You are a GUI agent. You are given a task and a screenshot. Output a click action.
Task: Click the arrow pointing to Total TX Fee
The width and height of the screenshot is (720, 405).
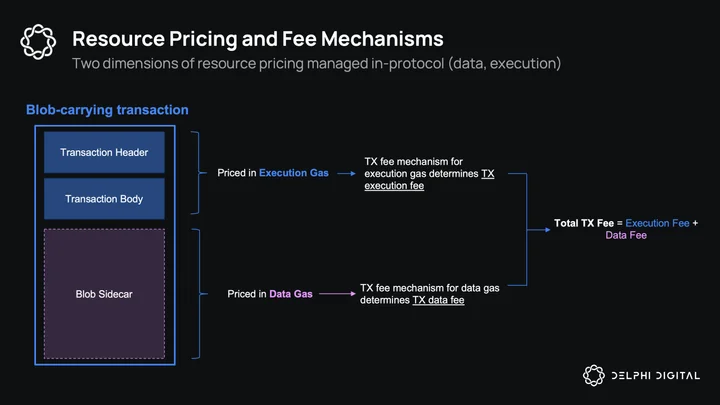coord(539,230)
